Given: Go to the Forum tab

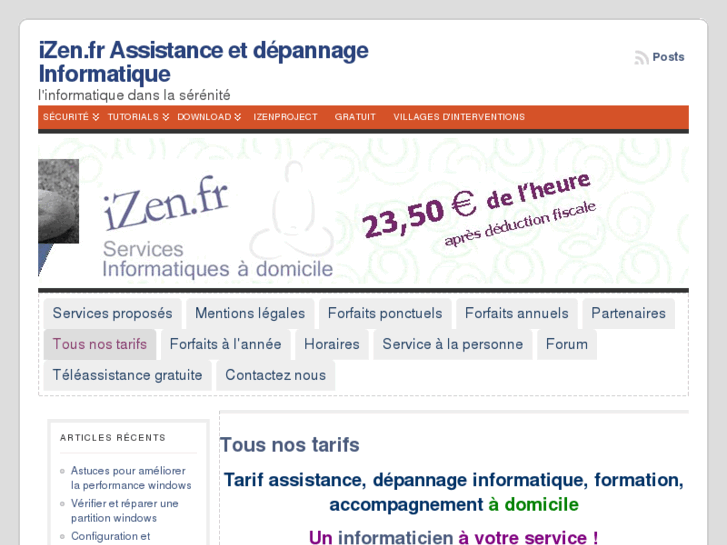Looking at the screenshot, I should point(567,345).
